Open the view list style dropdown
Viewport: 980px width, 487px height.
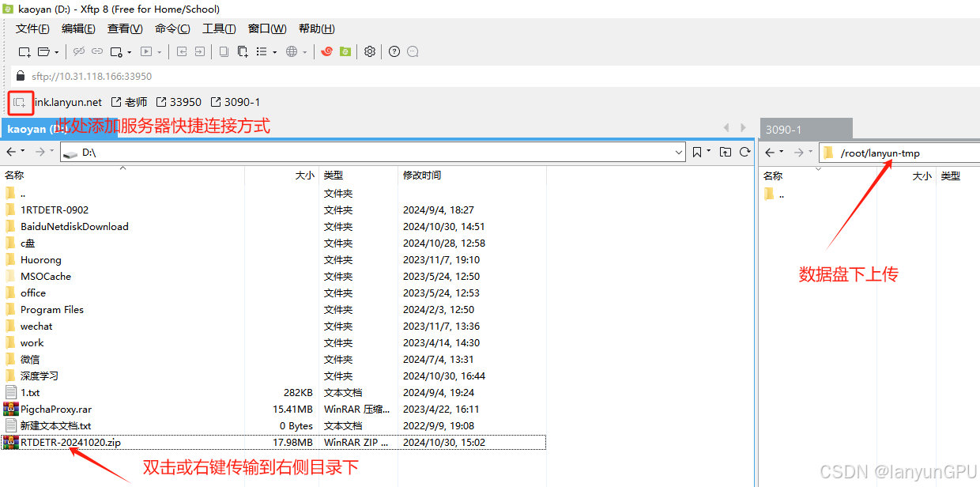[274, 52]
